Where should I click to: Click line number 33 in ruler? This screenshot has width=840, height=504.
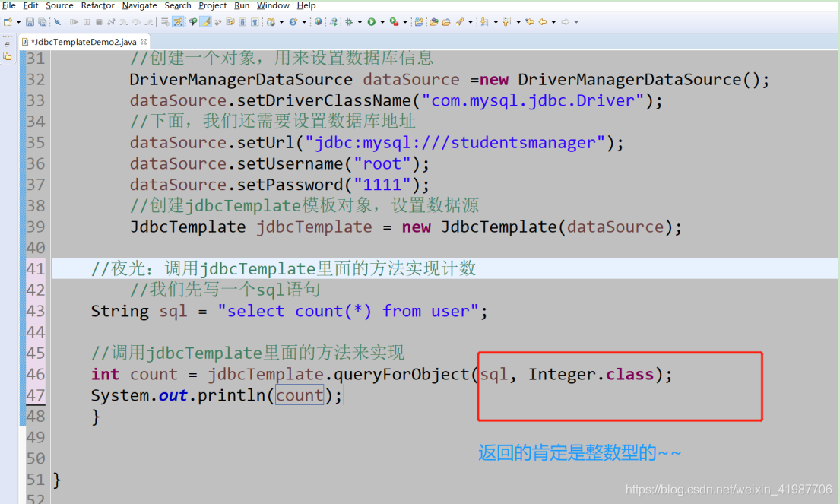coord(36,100)
